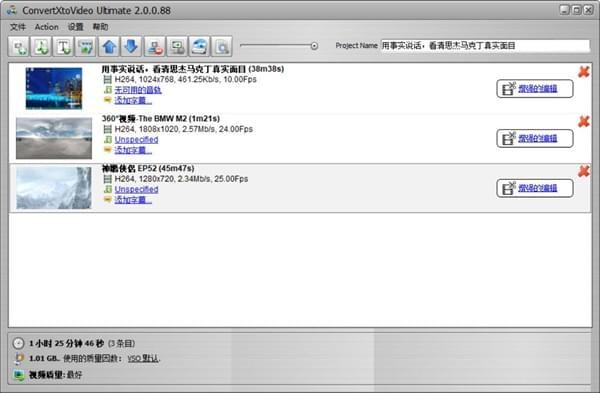Open video editing for the EP52 video
Image resolution: width=600 pixels, height=393 pixels.
[x=535, y=188]
